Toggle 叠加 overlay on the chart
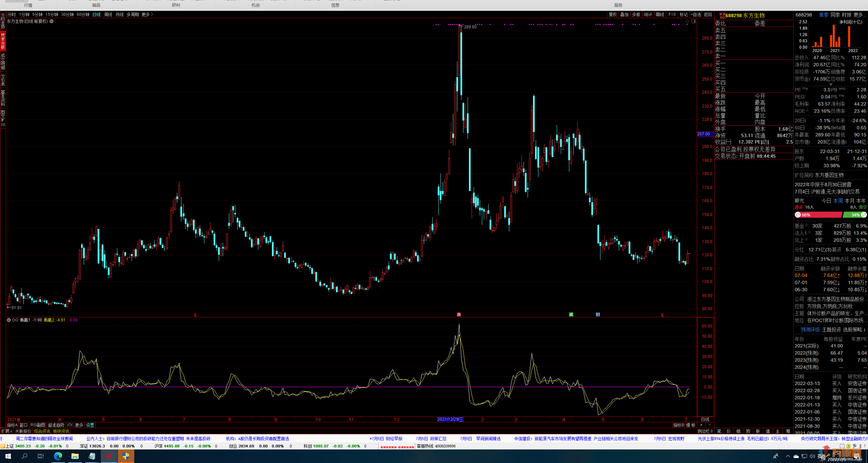The width and height of the screenshot is (868, 463). (624, 14)
